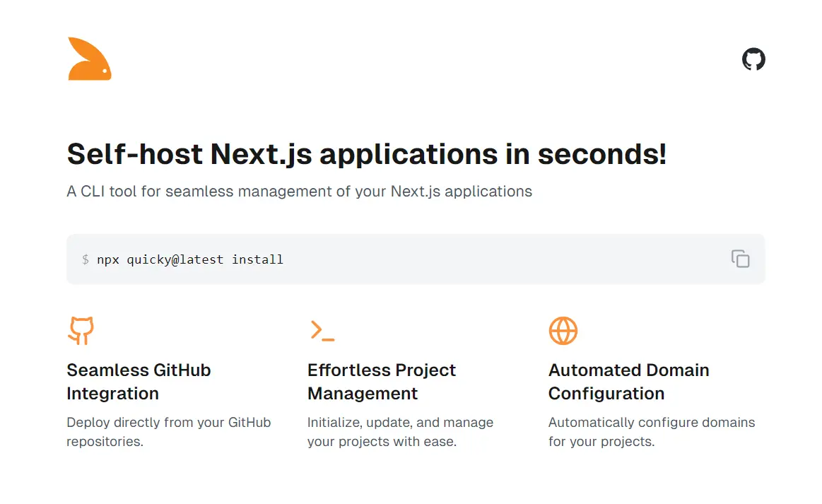Screen dimensions: 822x504
Task: Click the CLI tool subtitle text
Action: (299, 191)
